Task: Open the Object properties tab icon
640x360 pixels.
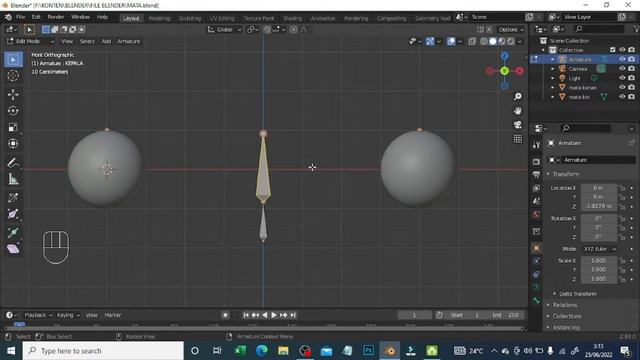Action: [x=536, y=248]
